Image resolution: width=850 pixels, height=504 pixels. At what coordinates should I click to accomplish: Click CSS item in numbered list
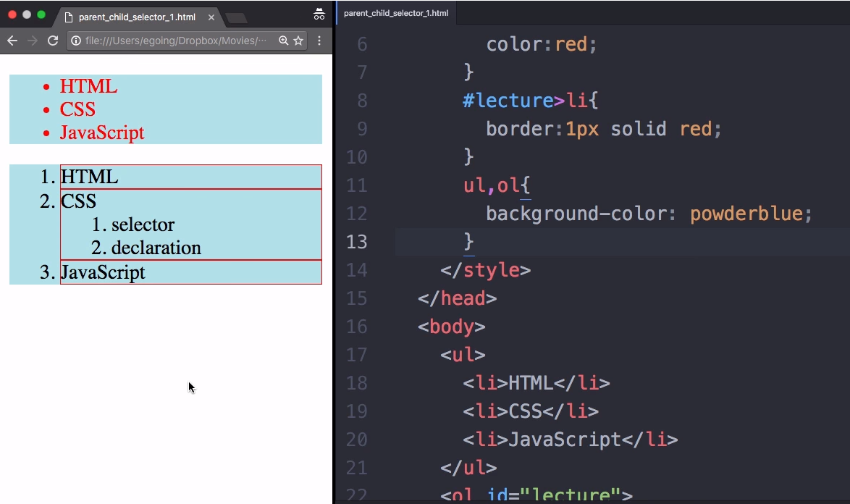79,201
